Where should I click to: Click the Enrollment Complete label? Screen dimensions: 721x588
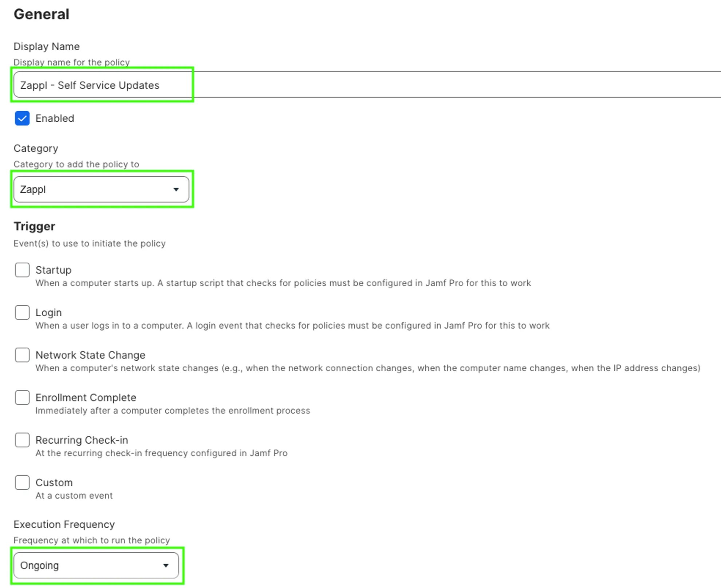point(86,397)
